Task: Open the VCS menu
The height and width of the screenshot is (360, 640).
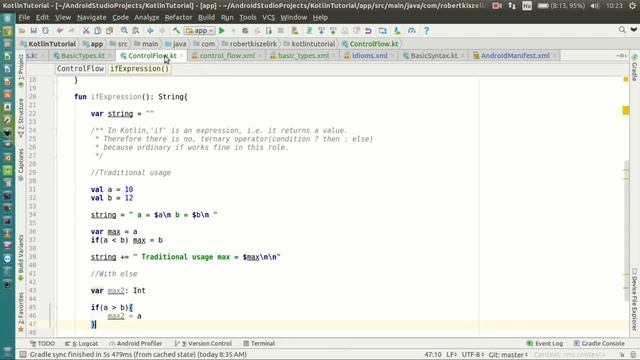Action: (268, 18)
